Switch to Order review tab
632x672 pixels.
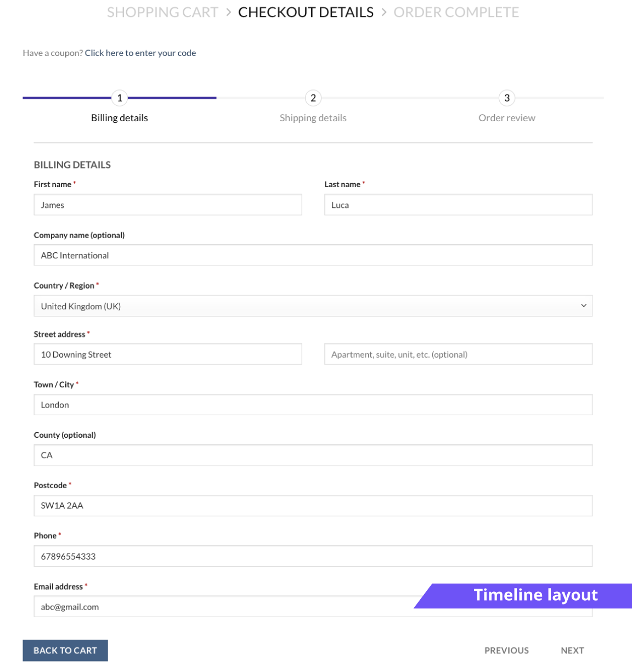click(x=507, y=118)
